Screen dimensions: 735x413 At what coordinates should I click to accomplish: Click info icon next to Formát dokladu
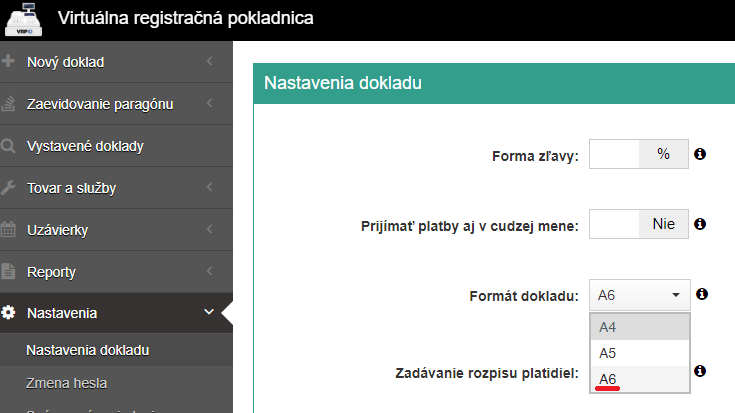click(701, 294)
